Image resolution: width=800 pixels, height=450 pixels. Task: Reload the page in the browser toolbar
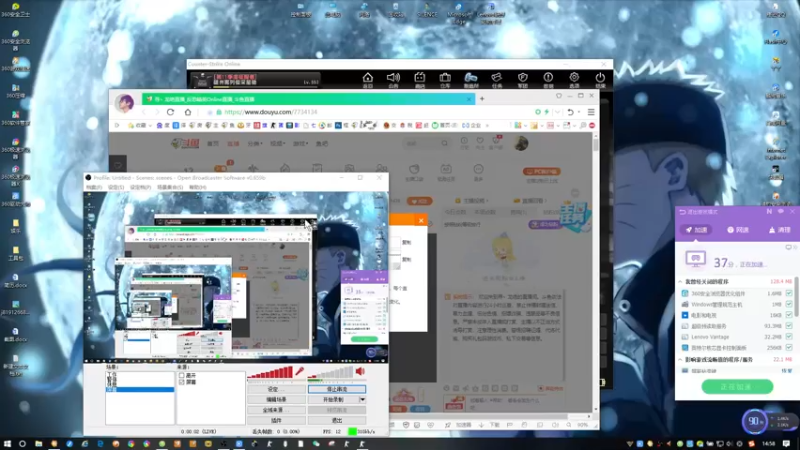170,112
